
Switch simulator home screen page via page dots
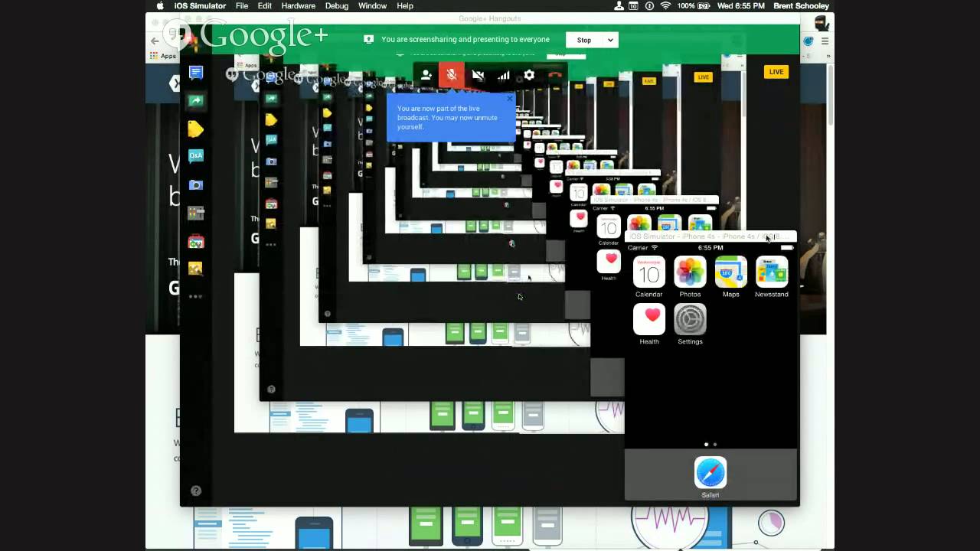pos(710,444)
